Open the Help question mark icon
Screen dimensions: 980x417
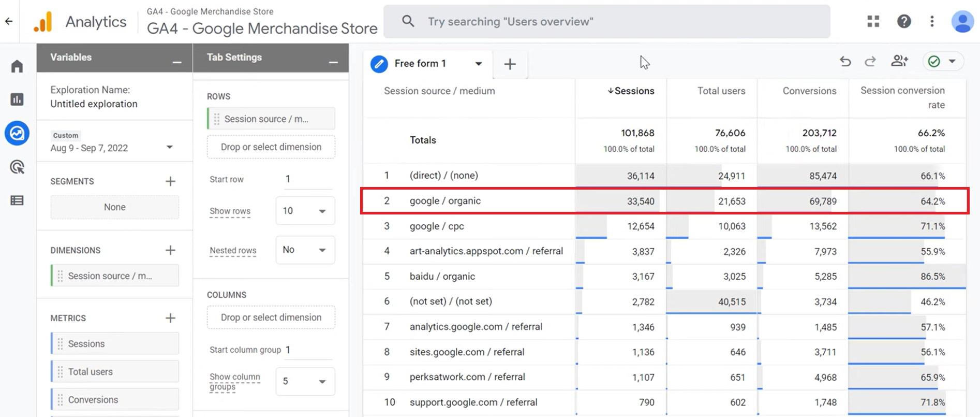(904, 21)
